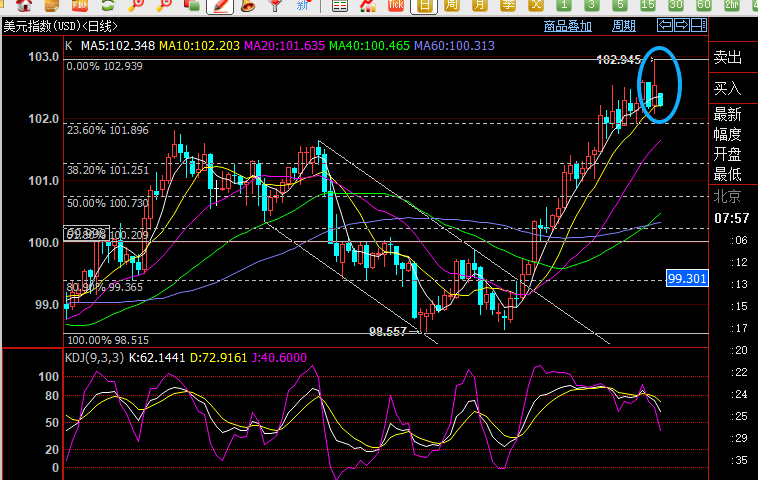
Task: Click the left arrow chart navigation
Action: pos(665,25)
